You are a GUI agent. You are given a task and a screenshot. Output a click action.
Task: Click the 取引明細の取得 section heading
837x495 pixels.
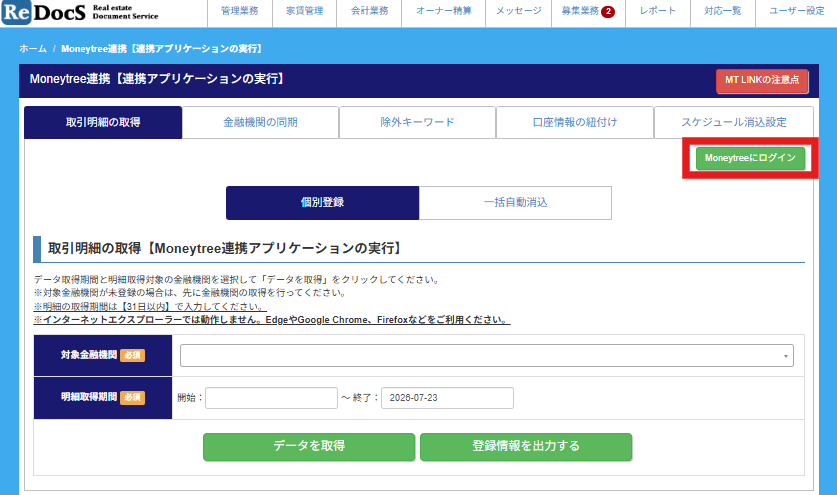point(225,248)
